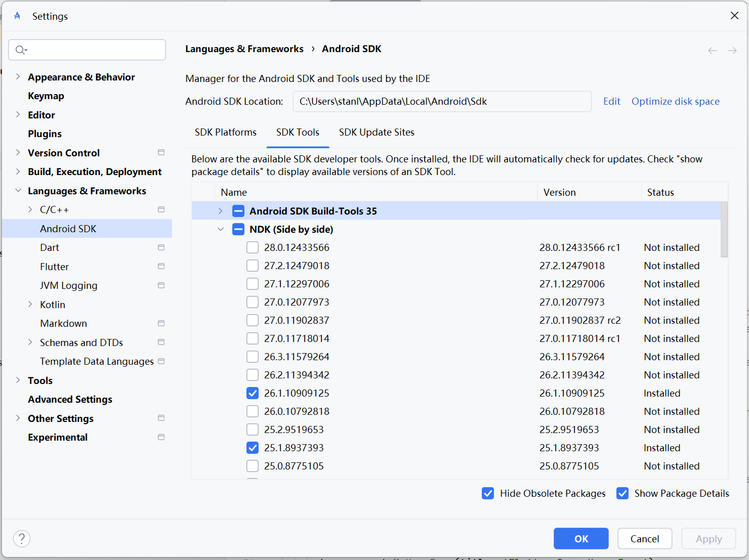Click the back navigation arrow icon
This screenshot has width=749, height=560.
(x=713, y=51)
